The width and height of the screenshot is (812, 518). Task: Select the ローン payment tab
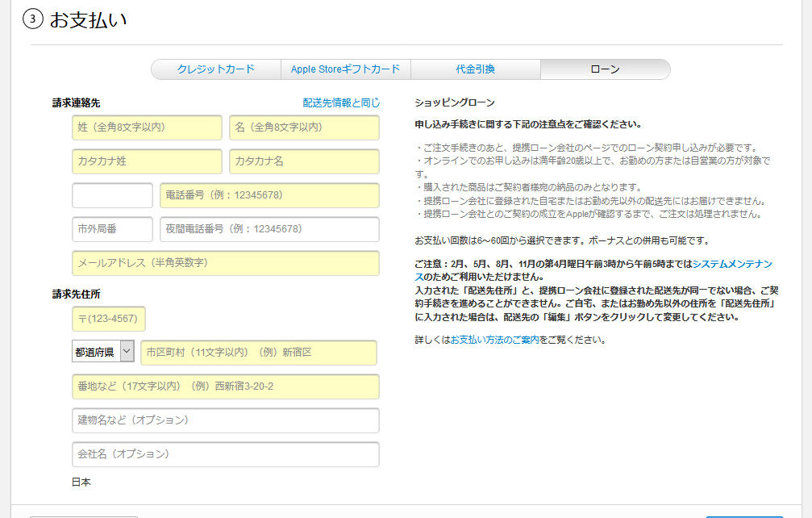[606, 69]
